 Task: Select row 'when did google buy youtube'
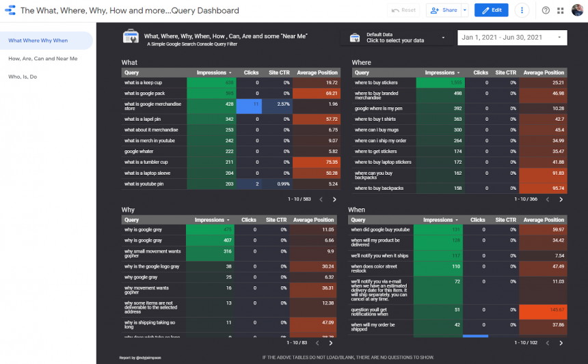tap(457, 230)
